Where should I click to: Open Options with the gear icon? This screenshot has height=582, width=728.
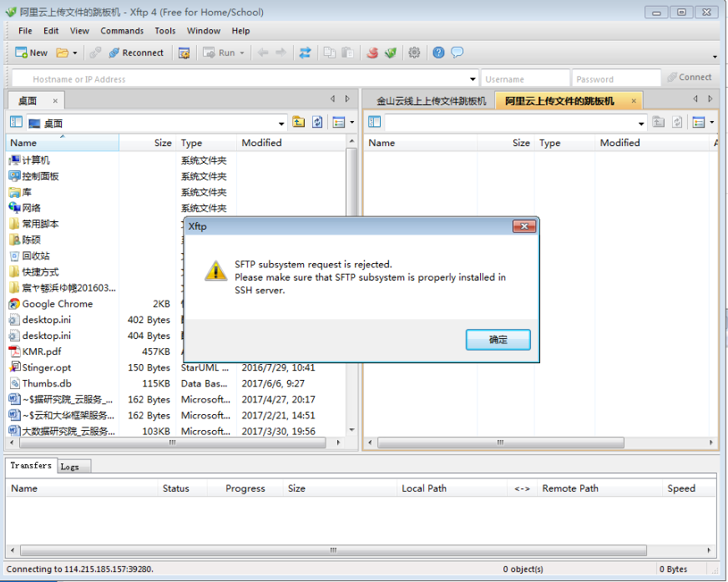tap(414, 53)
